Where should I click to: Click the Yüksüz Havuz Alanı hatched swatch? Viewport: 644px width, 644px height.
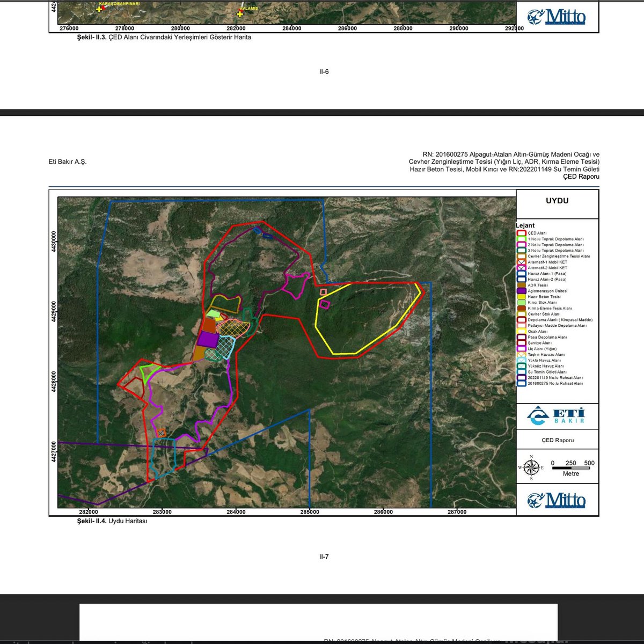pyautogui.click(x=521, y=367)
